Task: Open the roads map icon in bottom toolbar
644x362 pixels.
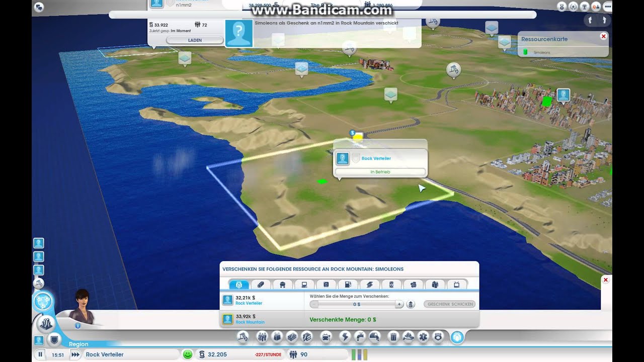Action: 243,336
